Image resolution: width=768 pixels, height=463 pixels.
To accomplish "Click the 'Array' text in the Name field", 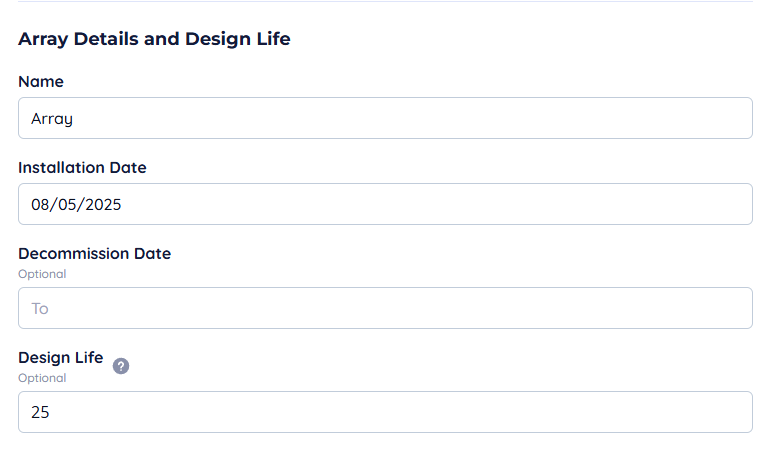I will coord(52,118).
